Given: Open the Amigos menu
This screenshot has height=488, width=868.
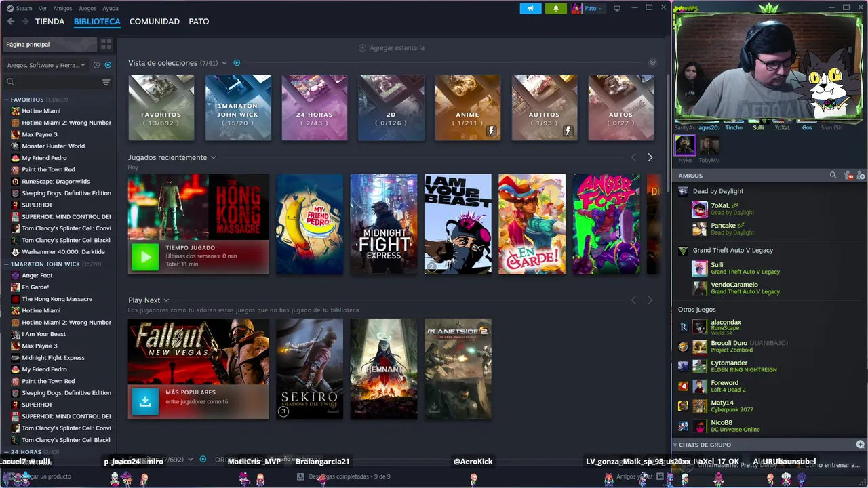Looking at the screenshot, I should click(x=62, y=8).
